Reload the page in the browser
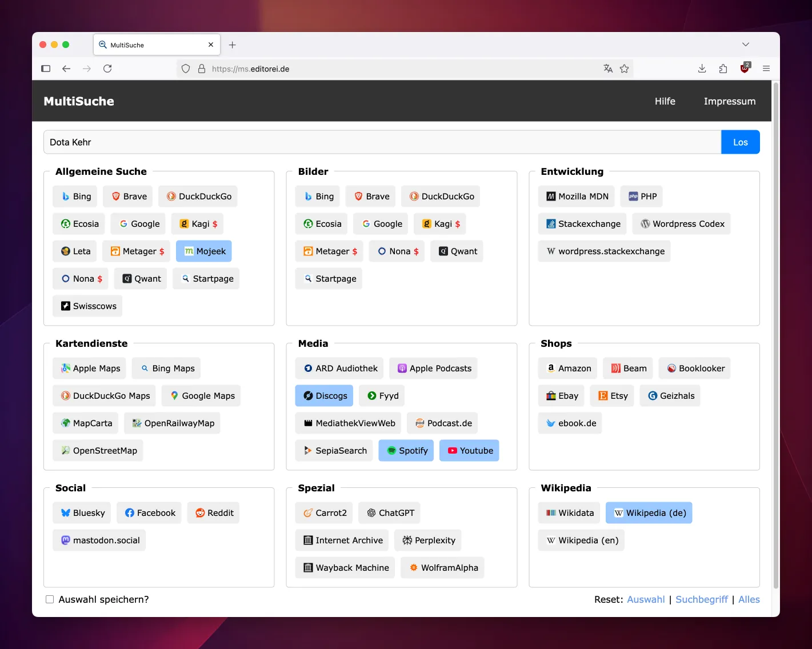 [107, 69]
